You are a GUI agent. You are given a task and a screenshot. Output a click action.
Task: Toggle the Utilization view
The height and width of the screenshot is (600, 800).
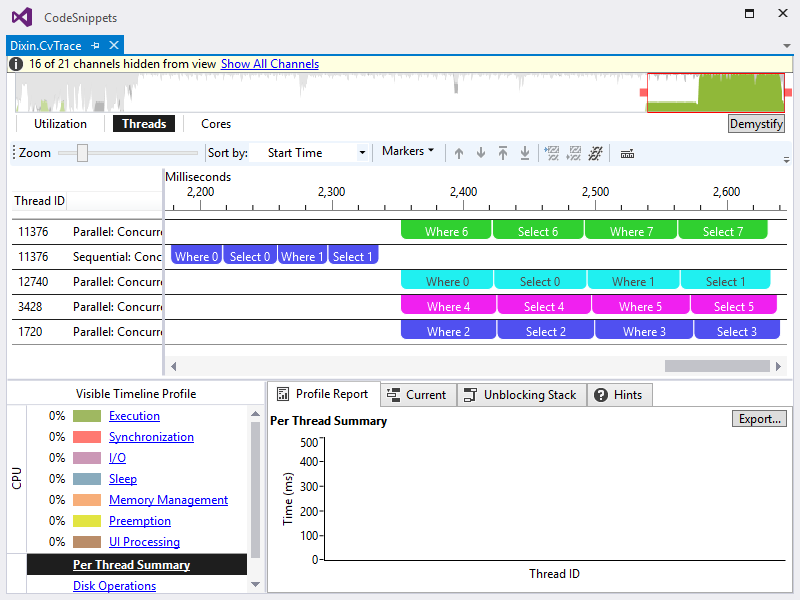(x=60, y=124)
